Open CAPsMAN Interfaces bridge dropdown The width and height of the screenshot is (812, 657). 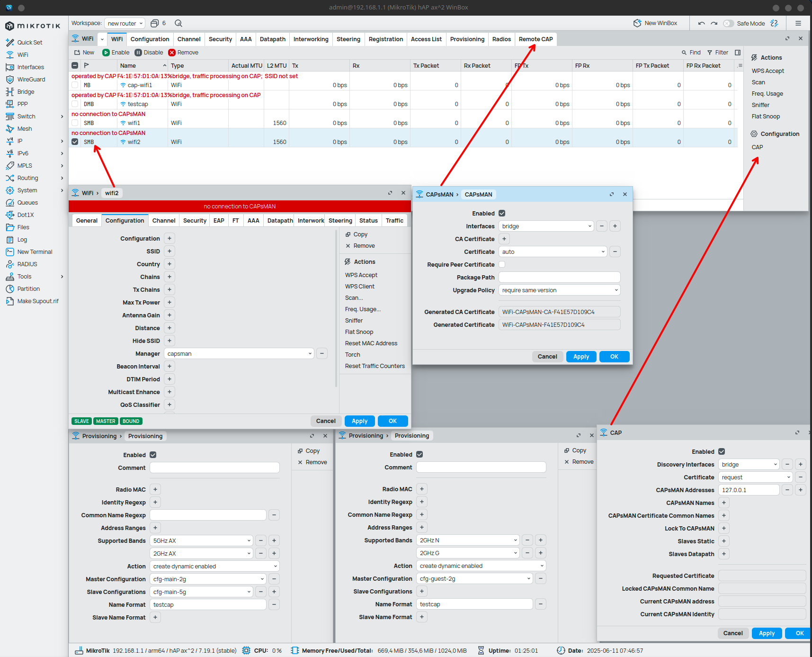tap(546, 226)
